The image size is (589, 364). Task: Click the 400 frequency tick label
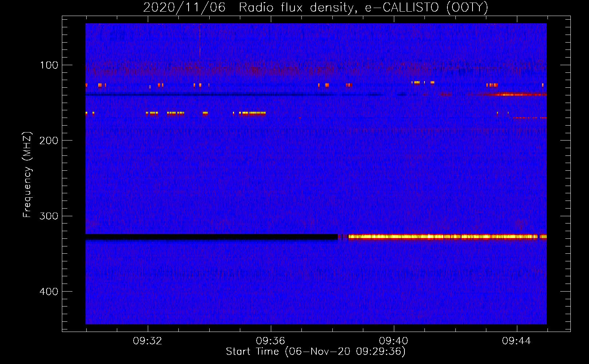[x=49, y=292]
